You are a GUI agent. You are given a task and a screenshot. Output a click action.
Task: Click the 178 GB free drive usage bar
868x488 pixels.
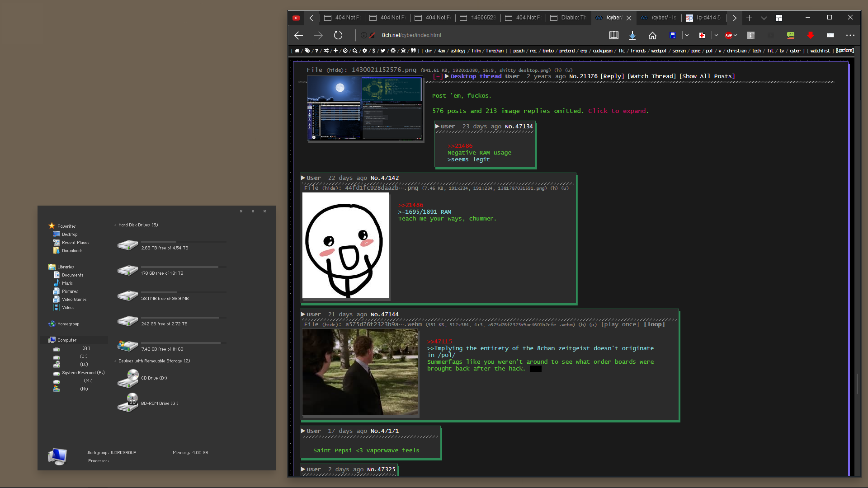184,267
